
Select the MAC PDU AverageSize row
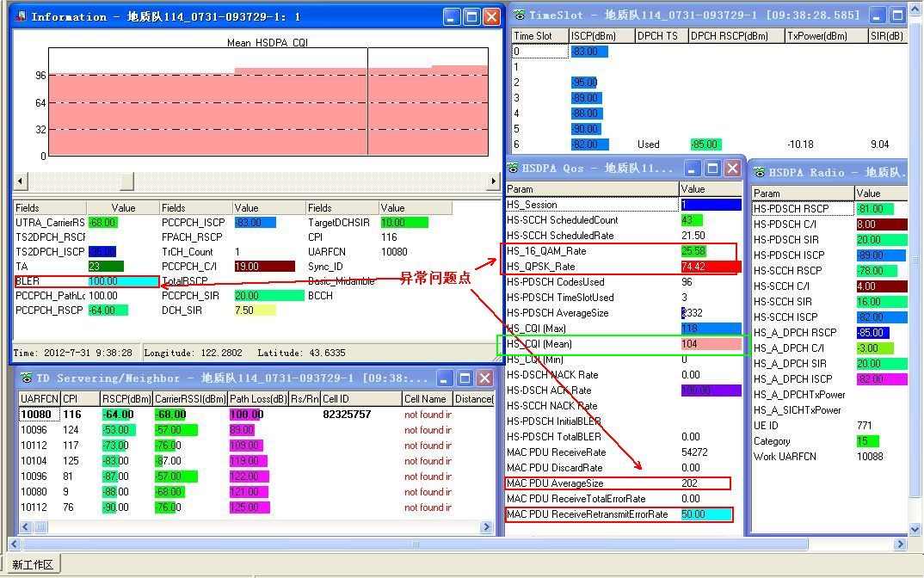624,483
